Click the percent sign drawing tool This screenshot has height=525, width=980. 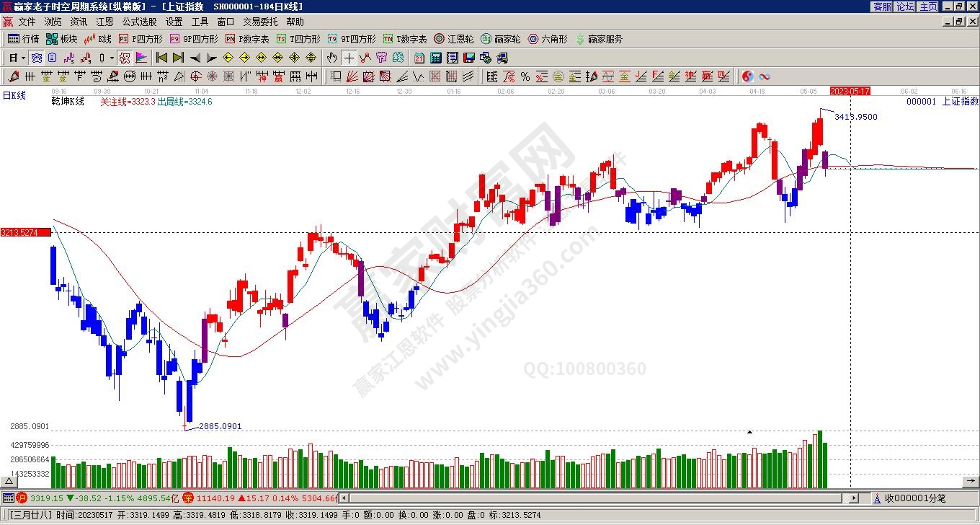point(525,76)
